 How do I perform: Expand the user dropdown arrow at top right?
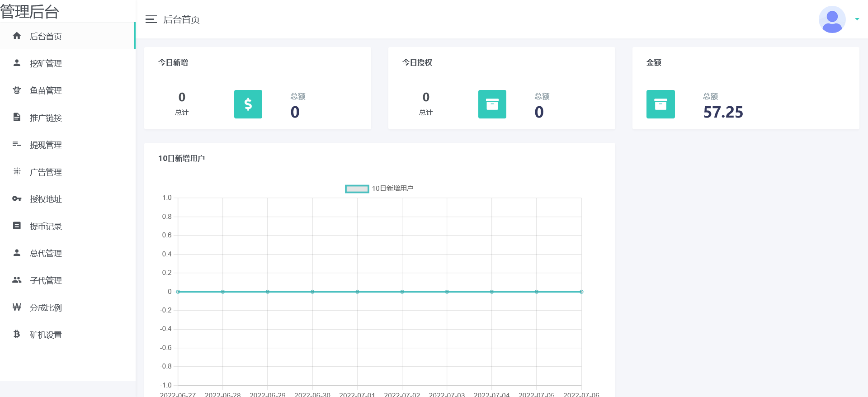pyautogui.click(x=857, y=19)
